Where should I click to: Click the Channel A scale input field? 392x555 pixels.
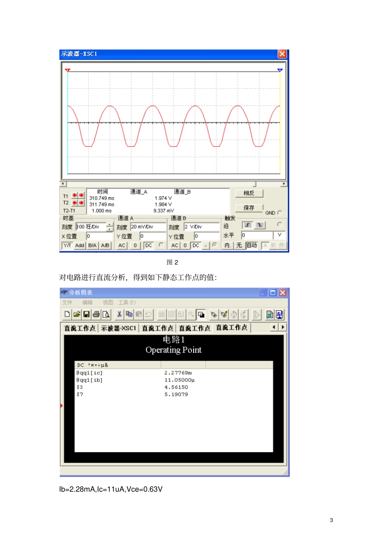(148, 227)
